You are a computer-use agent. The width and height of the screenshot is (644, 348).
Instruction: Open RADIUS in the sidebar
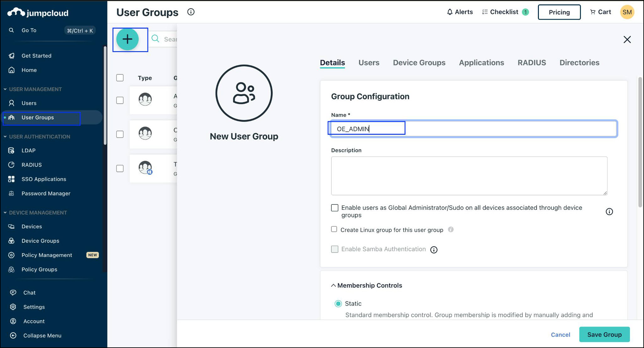(31, 165)
